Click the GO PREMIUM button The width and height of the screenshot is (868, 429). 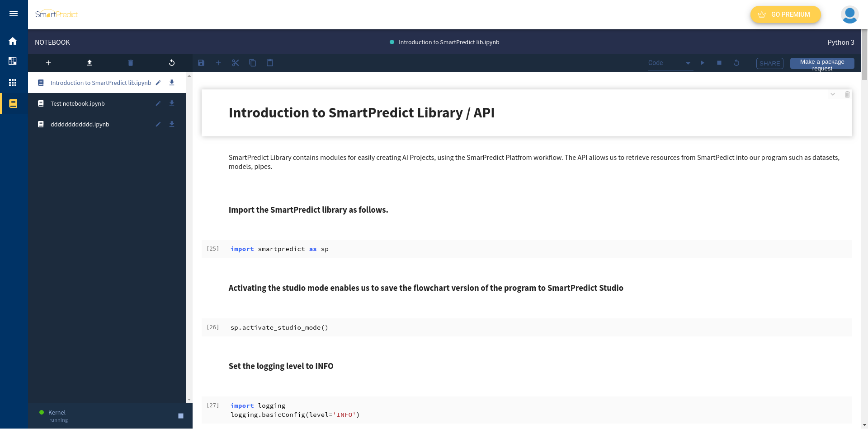point(785,14)
